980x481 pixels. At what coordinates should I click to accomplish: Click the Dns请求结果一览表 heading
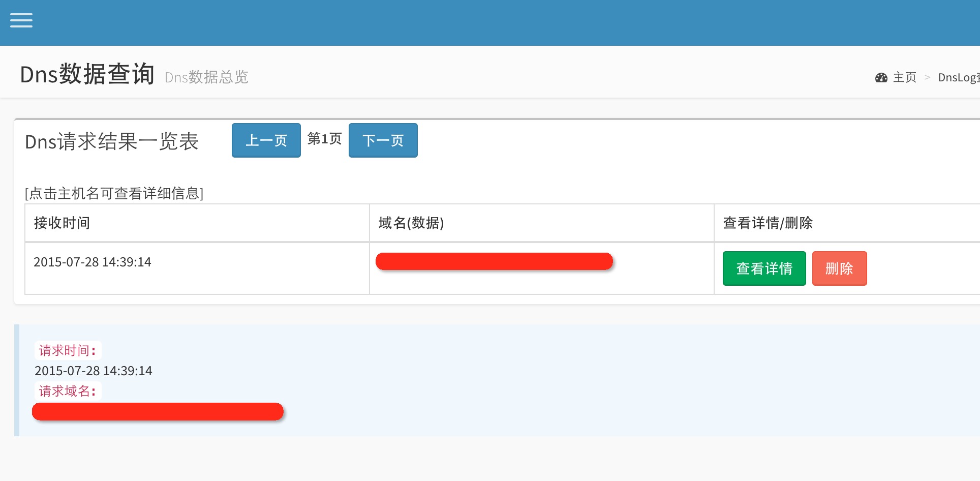click(111, 141)
